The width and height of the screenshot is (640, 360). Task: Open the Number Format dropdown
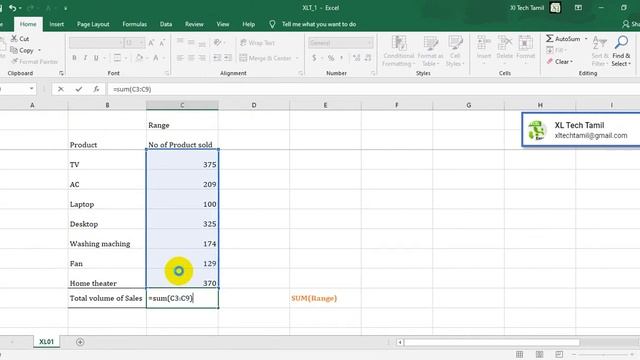[x=369, y=43]
